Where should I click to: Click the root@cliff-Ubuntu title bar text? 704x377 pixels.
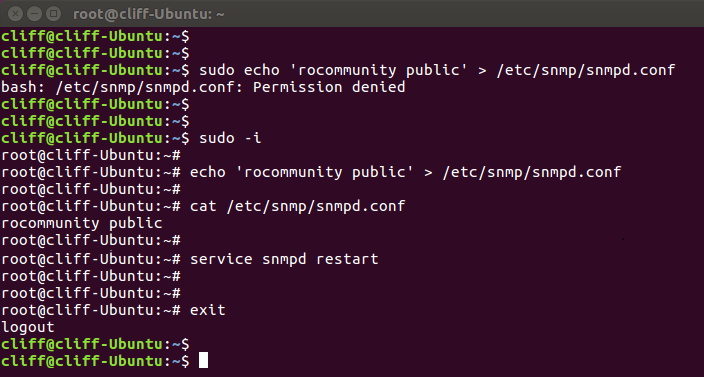click(x=149, y=14)
